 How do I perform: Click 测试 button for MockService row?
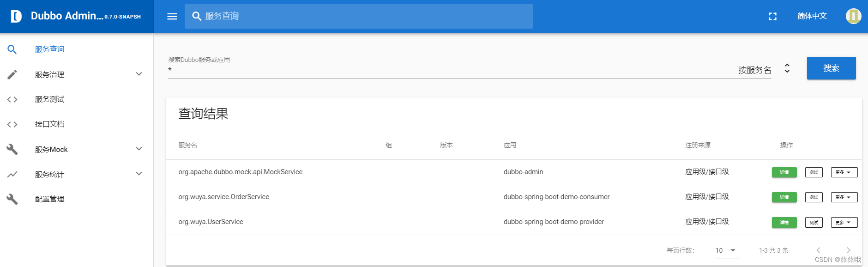814,172
